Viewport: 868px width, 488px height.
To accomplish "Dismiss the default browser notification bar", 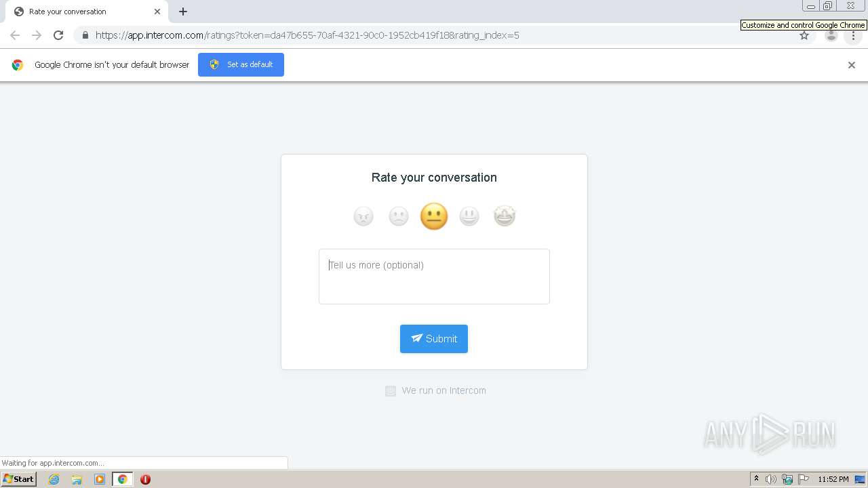I will point(852,65).
